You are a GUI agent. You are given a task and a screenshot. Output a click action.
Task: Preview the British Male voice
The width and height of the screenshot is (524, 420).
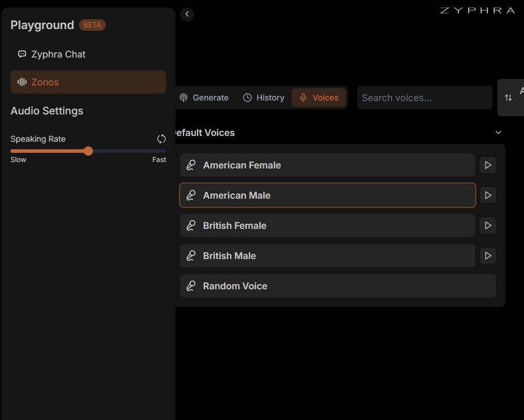[x=488, y=256]
